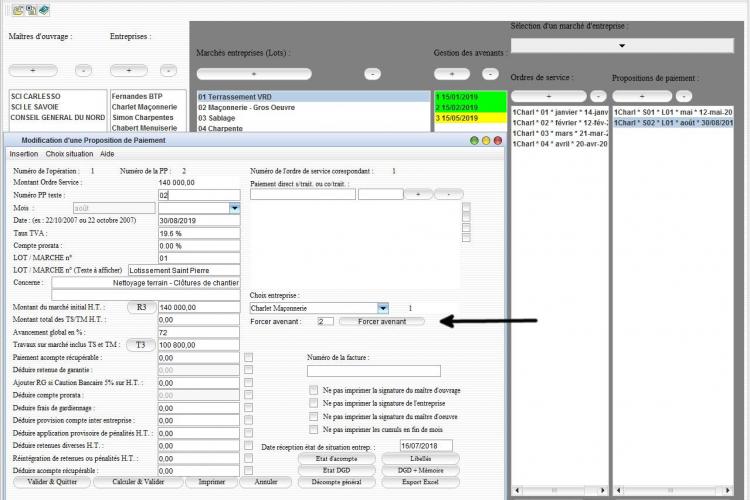Screen dimensions: 750x500
Task: Remove an Entreprise with the minus button
Action: pyautogui.click(x=168, y=70)
